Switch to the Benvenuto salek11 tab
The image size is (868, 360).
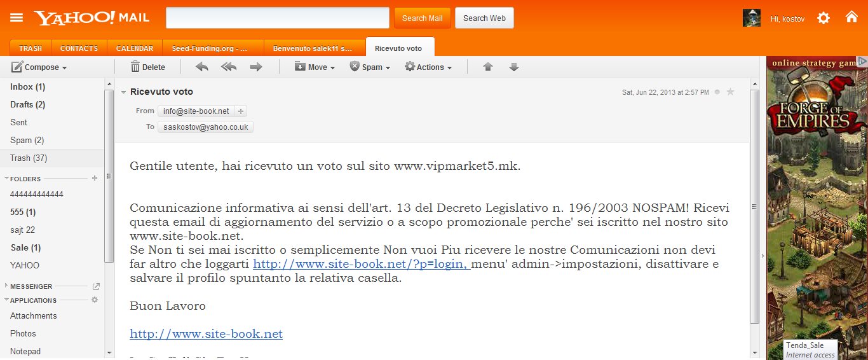315,48
